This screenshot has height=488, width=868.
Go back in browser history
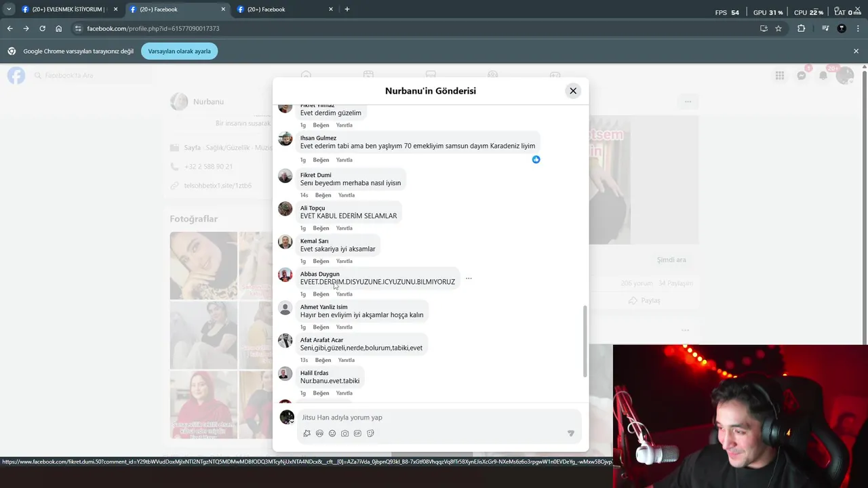[x=9, y=28]
